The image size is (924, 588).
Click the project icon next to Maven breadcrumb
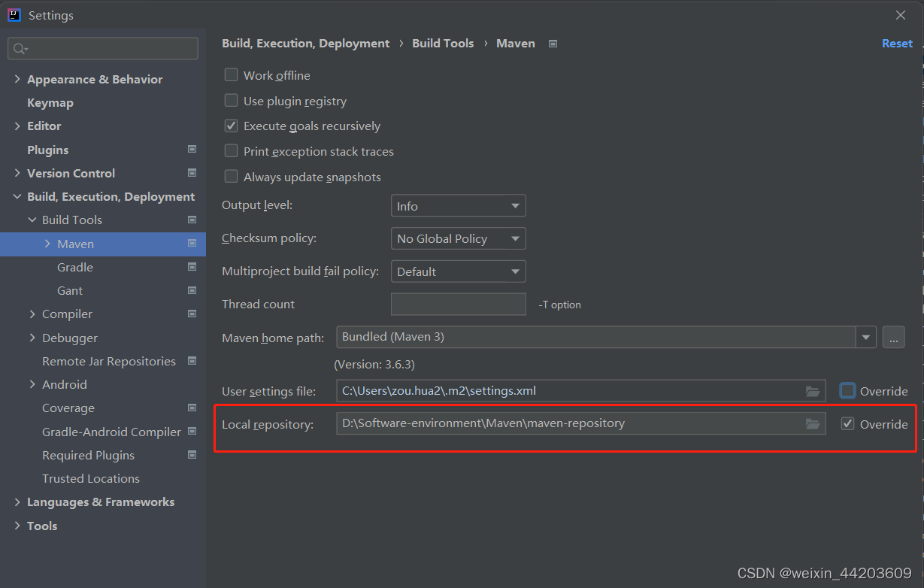pyautogui.click(x=553, y=44)
